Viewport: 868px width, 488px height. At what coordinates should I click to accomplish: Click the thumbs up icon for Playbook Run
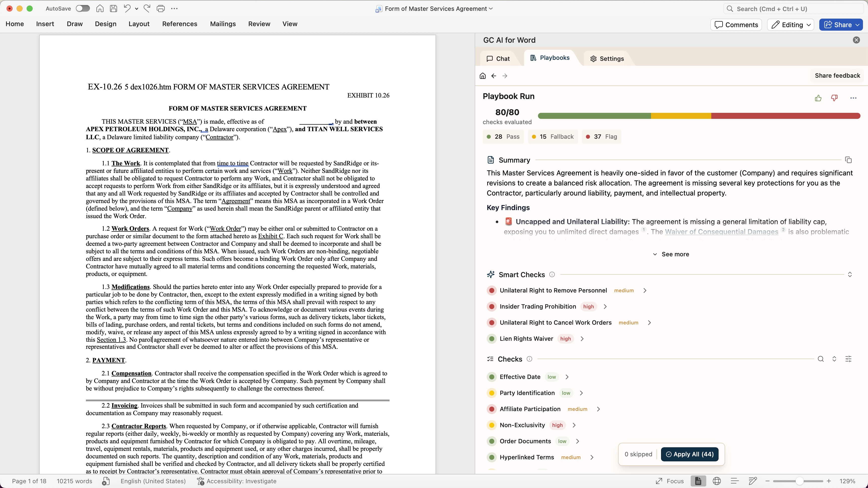[x=818, y=98]
